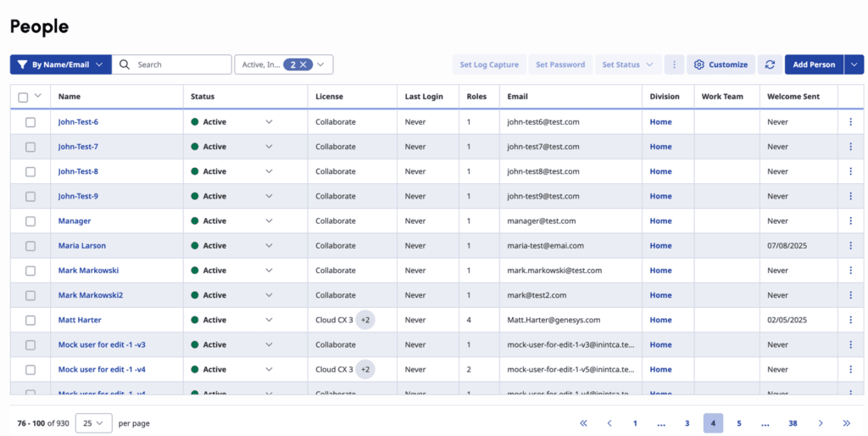Go to page 5
This screenshot has height=436, width=868.
tap(739, 423)
